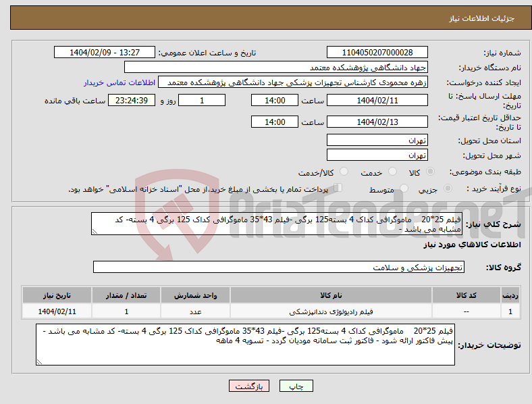Image resolution: width=532 pixels, height=404 pixels.
Task: Select the خدمت radio button
Action: click(392, 172)
